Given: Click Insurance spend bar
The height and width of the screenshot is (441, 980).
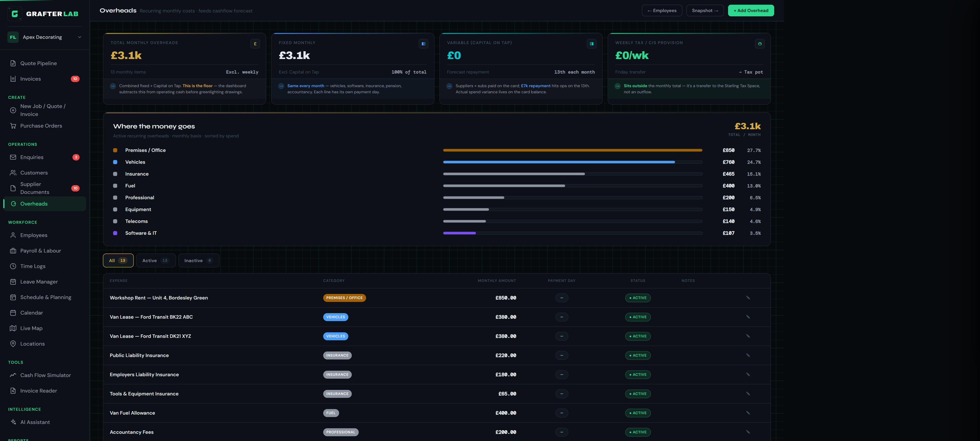Looking at the screenshot, I should click(x=572, y=174).
